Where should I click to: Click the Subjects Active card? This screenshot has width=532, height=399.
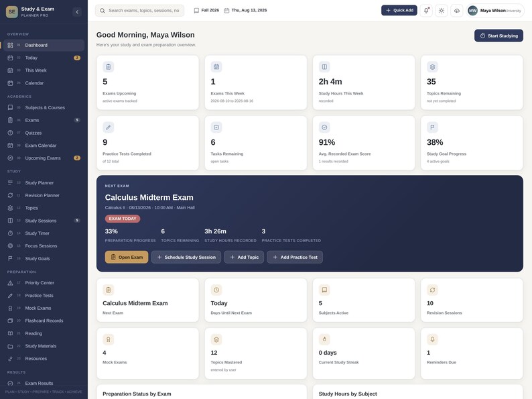pyautogui.click(x=363, y=300)
